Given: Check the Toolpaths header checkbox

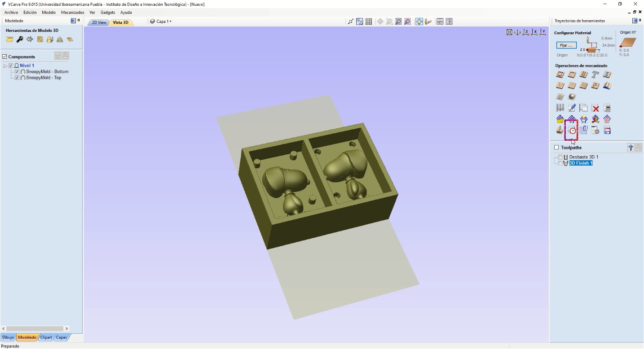Looking at the screenshot, I should tap(557, 147).
